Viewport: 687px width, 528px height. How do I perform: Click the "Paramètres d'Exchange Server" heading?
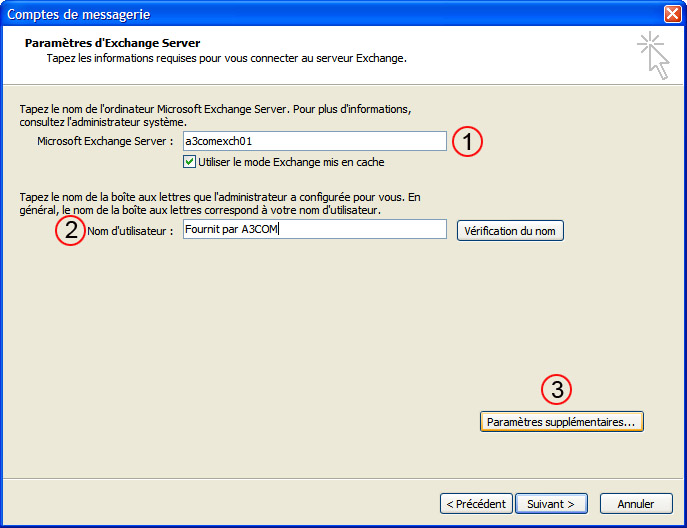(113, 43)
